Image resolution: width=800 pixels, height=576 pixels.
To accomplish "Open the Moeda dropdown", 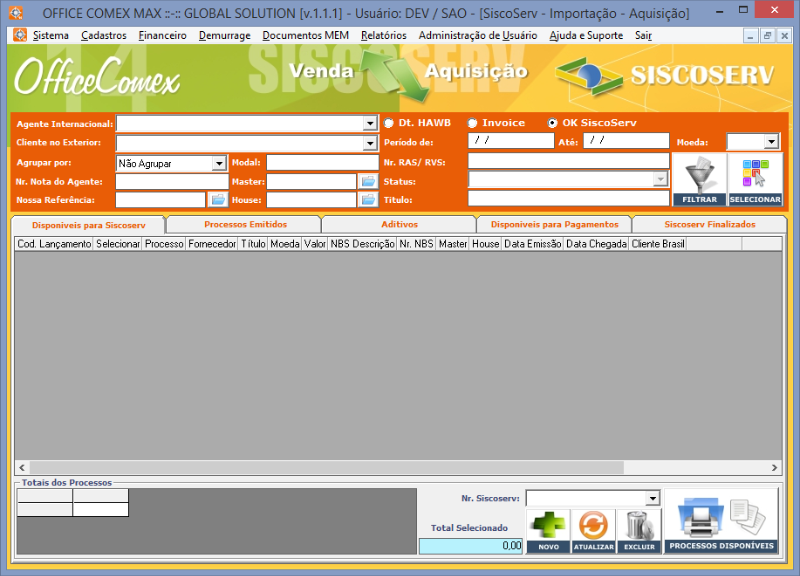I will click(x=771, y=141).
